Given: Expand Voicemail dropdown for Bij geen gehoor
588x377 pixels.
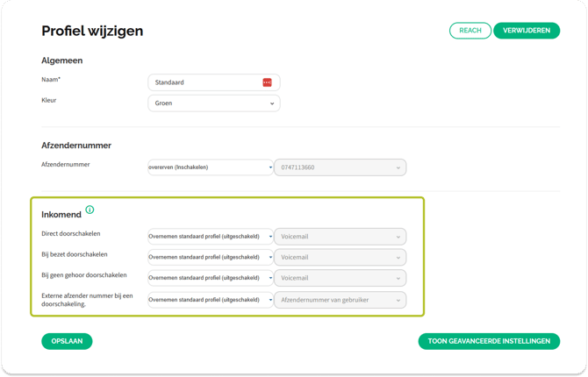Looking at the screenshot, I should (340, 278).
